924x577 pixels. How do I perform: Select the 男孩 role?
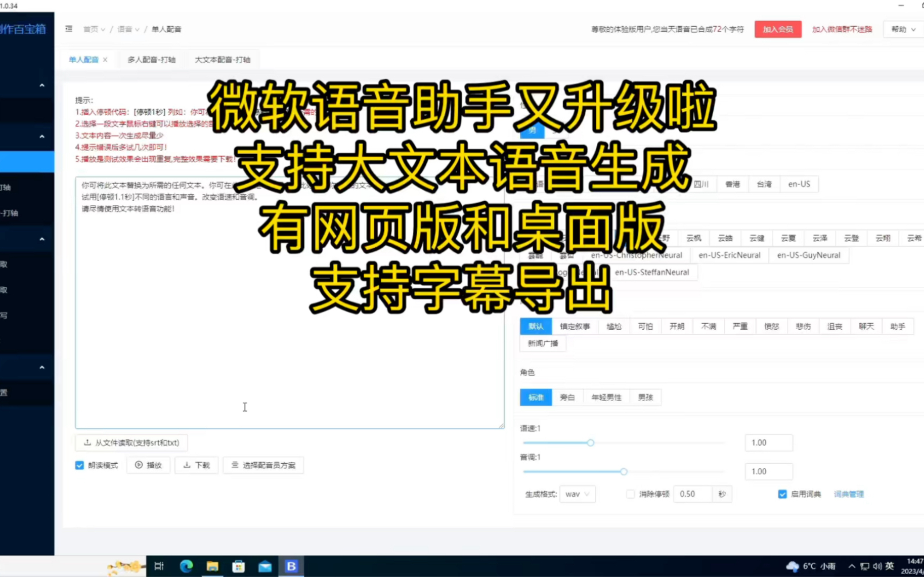pyautogui.click(x=646, y=397)
